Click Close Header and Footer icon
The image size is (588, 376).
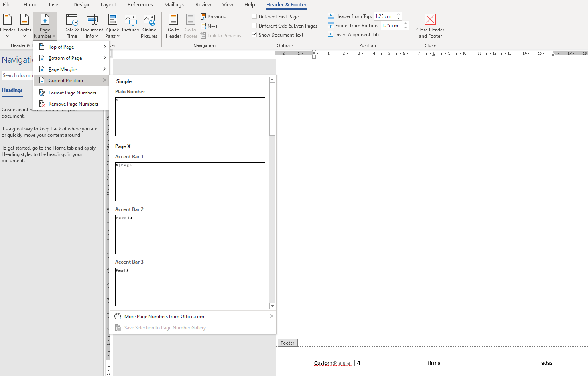pos(430,20)
